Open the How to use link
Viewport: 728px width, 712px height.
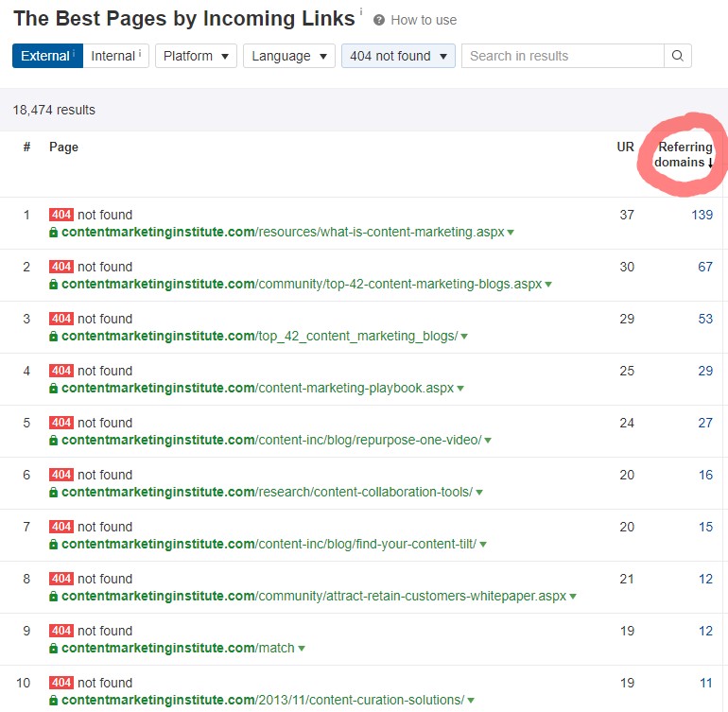pyautogui.click(x=424, y=20)
